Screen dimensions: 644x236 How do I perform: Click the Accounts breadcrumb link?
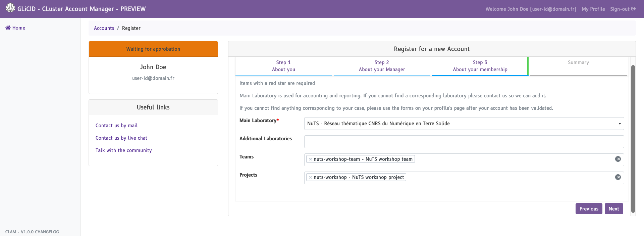tap(104, 28)
